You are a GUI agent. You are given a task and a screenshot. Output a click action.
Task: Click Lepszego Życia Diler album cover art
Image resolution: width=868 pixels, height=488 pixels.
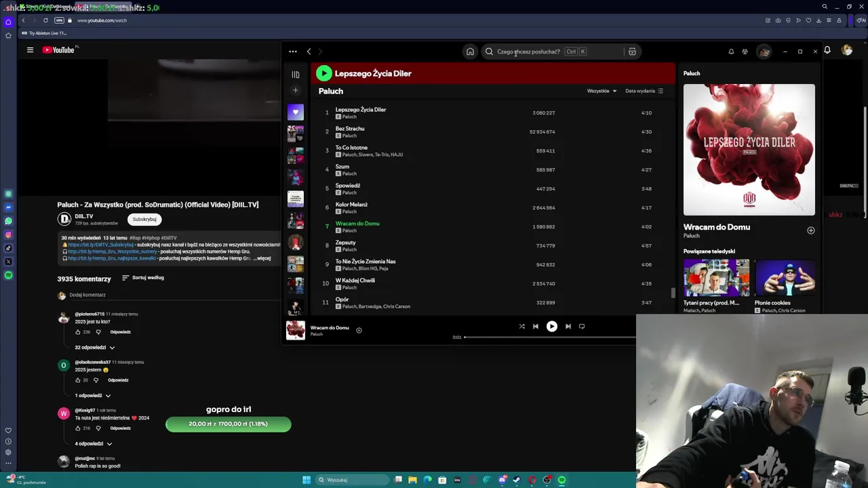749,150
